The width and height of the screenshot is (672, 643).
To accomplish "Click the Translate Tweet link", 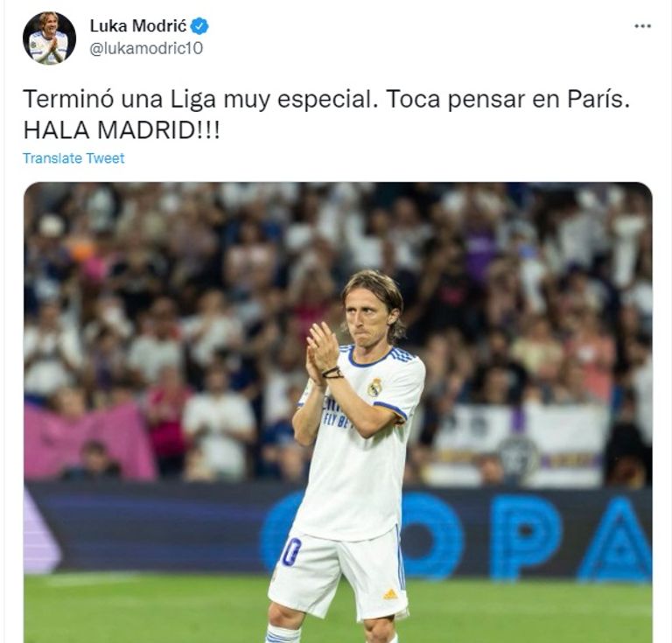I will click(x=73, y=158).
